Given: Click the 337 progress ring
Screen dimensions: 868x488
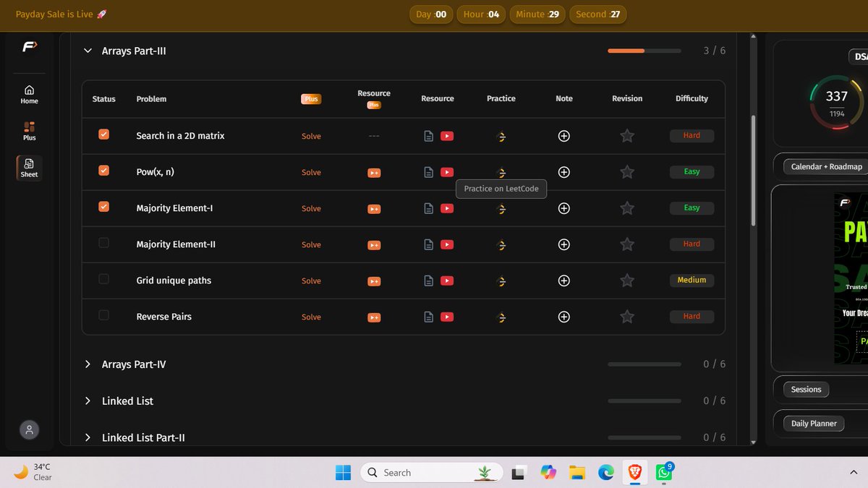Looking at the screenshot, I should 836,102.
